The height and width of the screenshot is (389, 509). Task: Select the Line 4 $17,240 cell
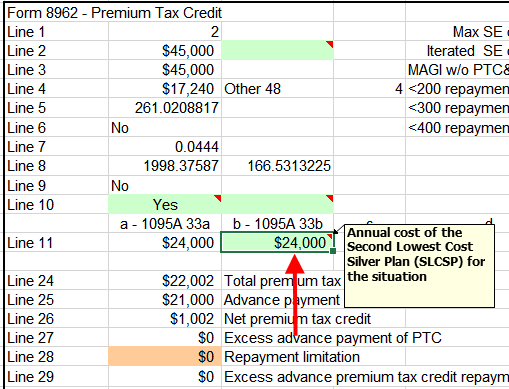point(165,89)
